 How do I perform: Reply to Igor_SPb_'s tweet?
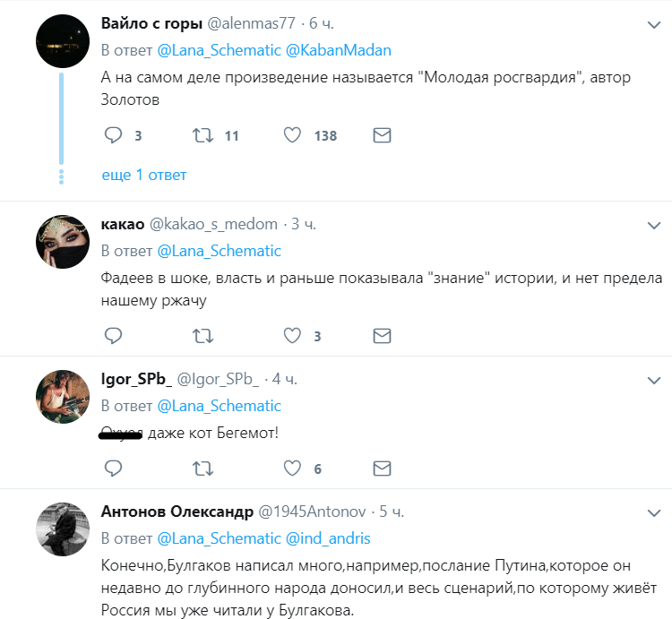(113, 469)
